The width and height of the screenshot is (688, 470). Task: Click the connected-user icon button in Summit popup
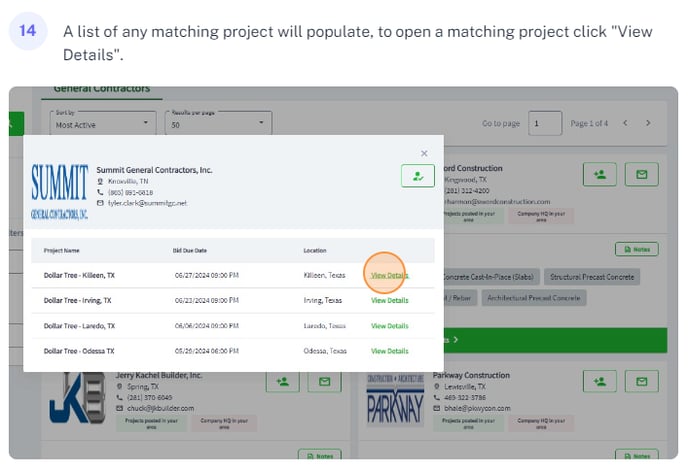click(418, 176)
